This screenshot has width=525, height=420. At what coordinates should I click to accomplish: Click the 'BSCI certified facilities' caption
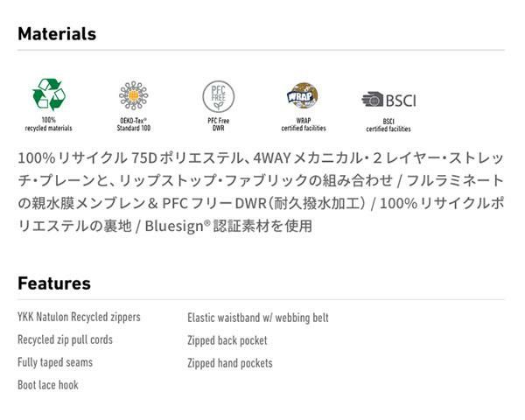point(388,125)
